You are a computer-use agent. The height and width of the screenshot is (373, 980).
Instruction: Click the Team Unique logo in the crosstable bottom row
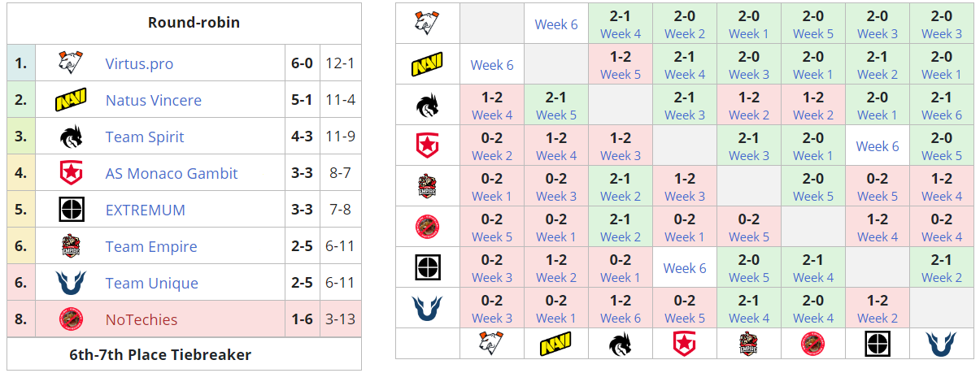pyautogui.click(x=941, y=344)
